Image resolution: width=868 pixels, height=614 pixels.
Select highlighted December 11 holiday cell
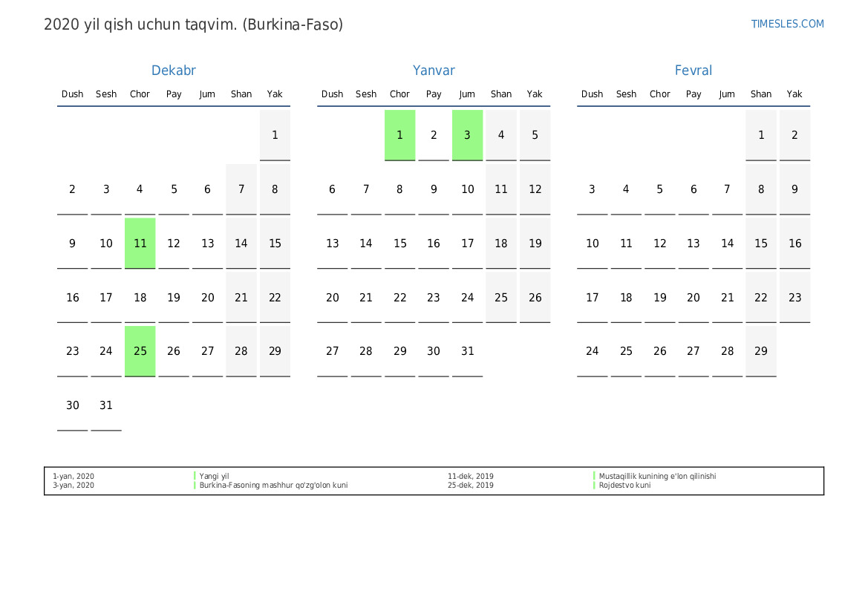[x=140, y=244]
